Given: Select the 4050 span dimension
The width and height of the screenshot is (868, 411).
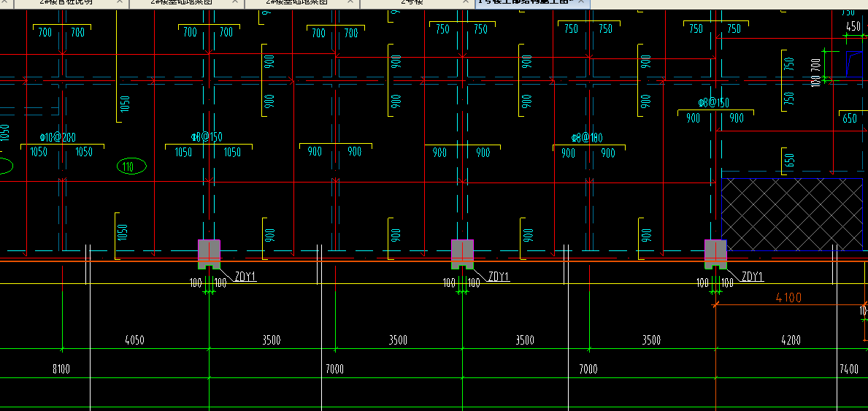Looking at the screenshot, I should click(135, 339).
